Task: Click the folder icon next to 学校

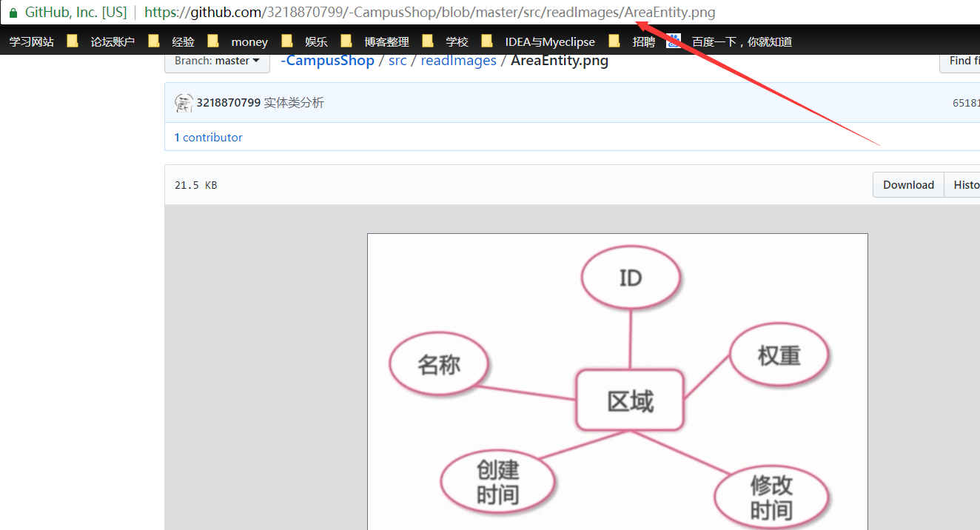Action: pos(428,41)
